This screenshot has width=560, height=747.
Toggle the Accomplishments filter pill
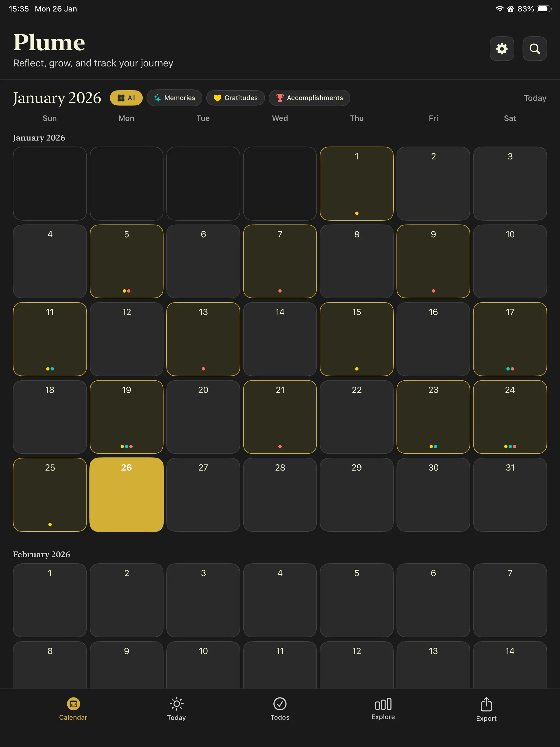pos(309,98)
